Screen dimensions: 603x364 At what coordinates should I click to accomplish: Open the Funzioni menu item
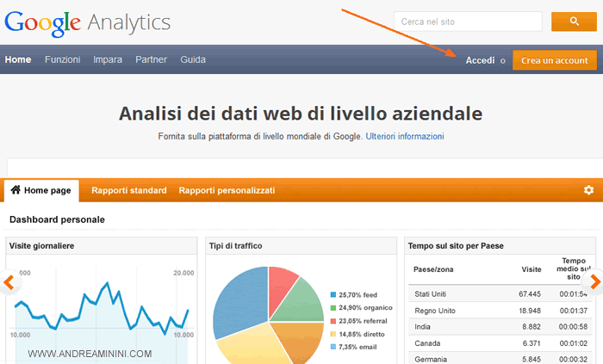pos(62,59)
